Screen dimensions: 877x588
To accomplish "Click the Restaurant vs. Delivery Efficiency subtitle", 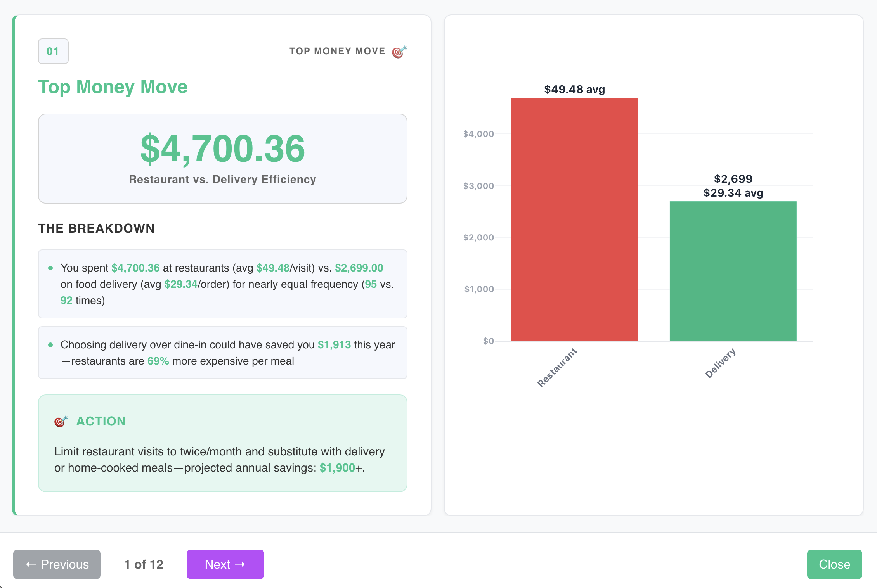I will point(222,179).
